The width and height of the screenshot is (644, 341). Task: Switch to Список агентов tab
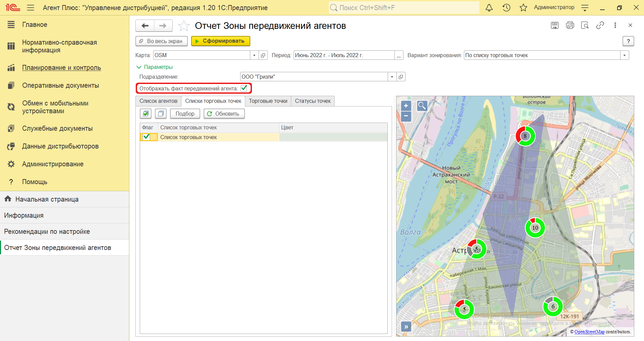(x=158, y=101)
